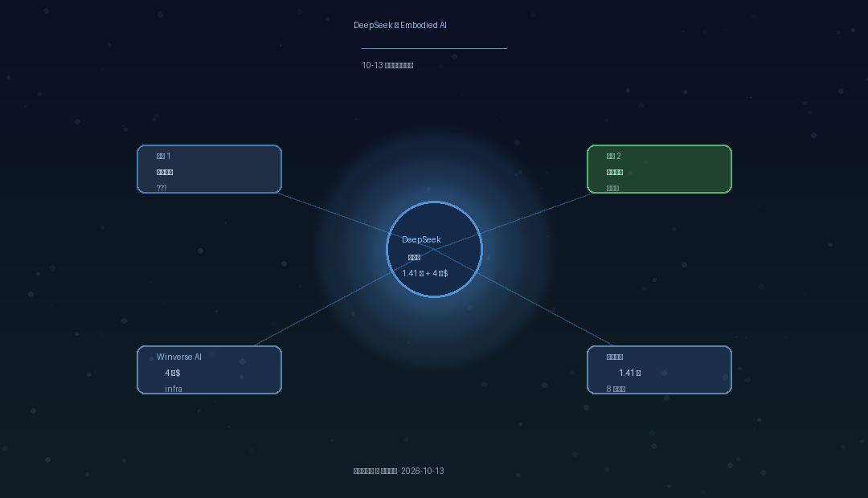This screenshot has width=868, height=498.
Task: Click the footer text with date 2026-10-13
Action: click(x=399, y=471)
